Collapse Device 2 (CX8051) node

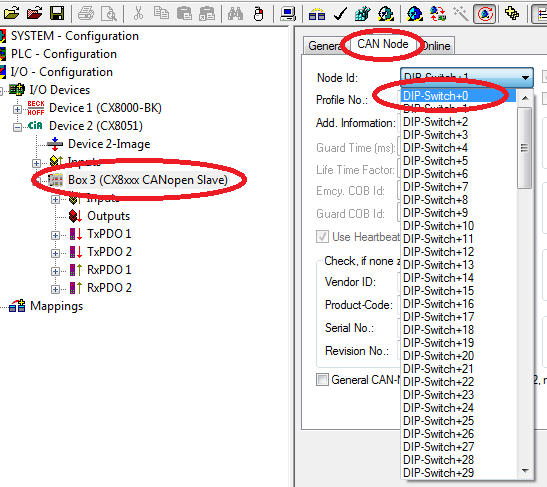(17, 127)
